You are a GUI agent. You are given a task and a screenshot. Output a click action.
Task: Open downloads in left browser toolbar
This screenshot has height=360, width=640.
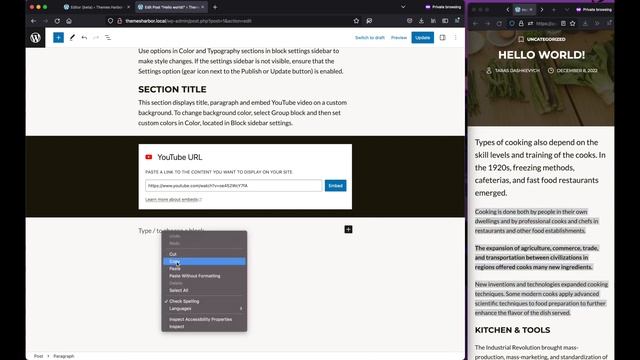(421, 21)
